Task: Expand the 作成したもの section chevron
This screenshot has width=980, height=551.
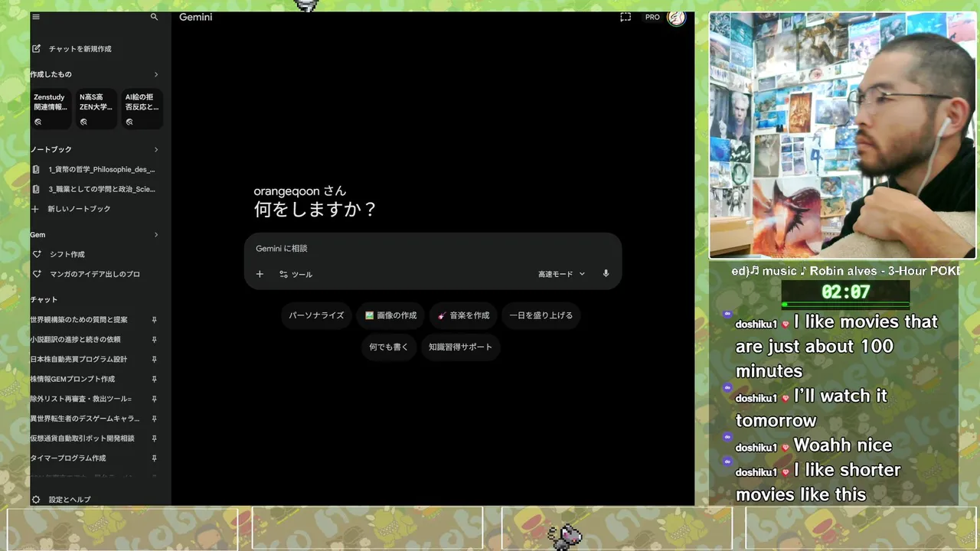Action: click(155, 74)
